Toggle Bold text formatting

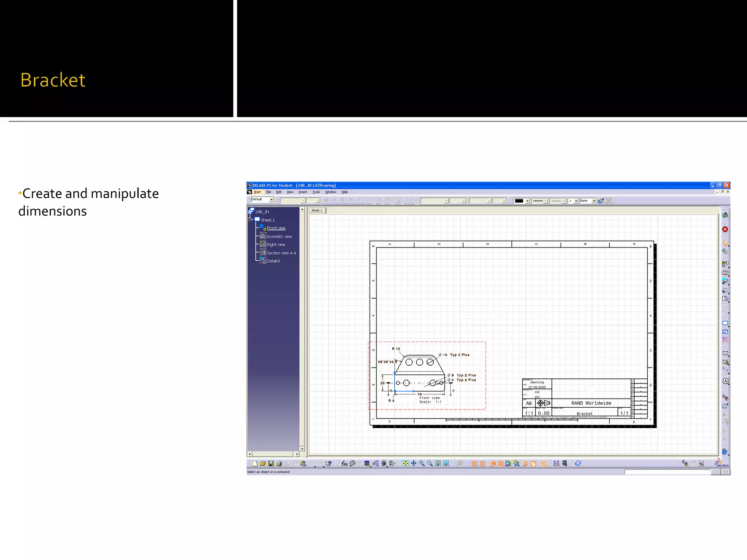coord(327,200)
